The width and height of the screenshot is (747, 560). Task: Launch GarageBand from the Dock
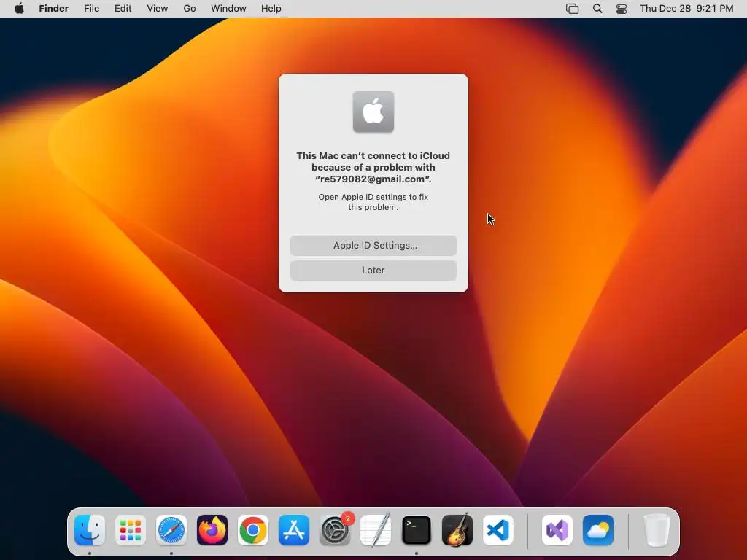coord(457,530)
